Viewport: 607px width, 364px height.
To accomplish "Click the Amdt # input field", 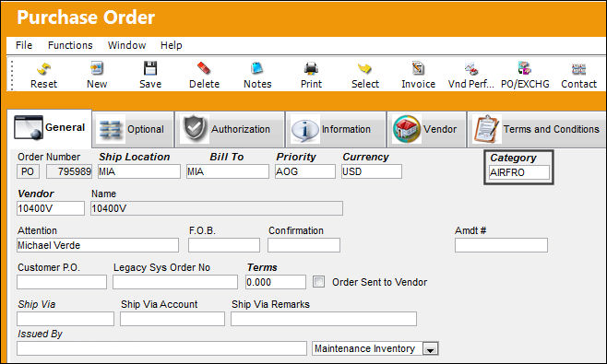I will [x=501, y=245].
